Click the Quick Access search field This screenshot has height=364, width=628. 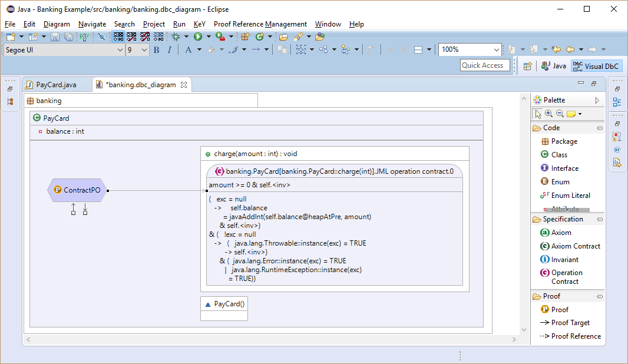pos(485,65)
